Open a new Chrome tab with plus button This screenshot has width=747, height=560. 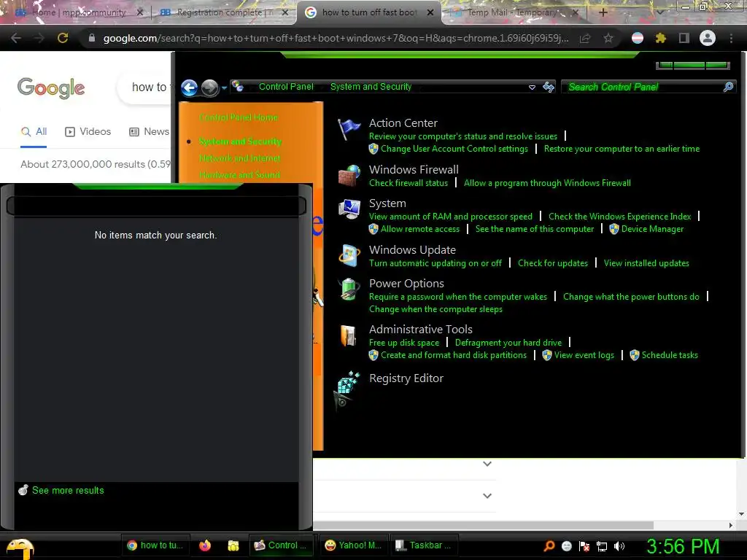(x=603, y=13)
